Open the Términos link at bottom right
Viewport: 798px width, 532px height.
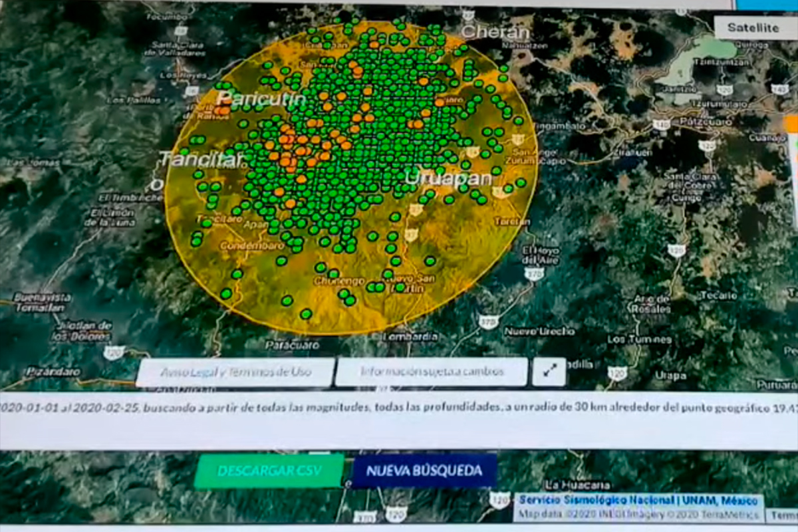pyautogui.click(x=785, y=513)
